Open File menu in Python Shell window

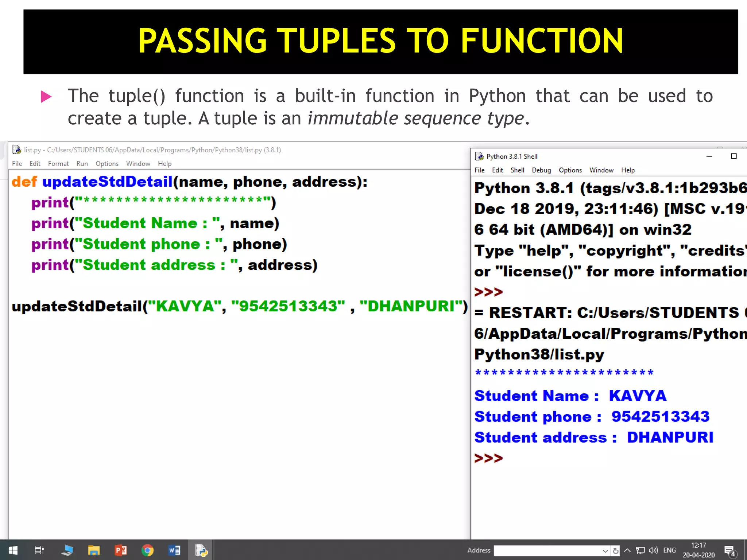tap(480, 170)
